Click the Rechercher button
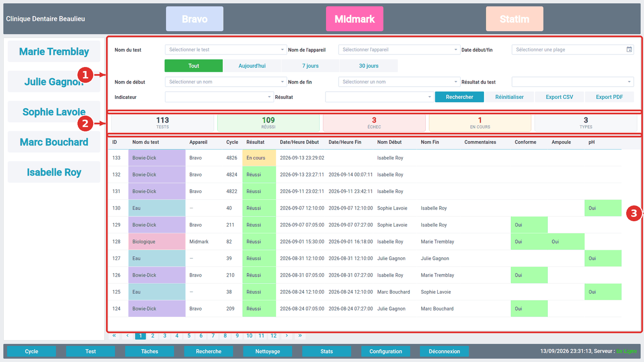 (x=459, y=97)
